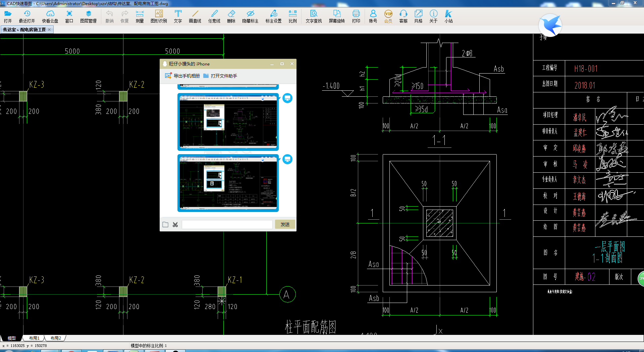The height and width of the screenshot is (352, 644).
Task: Click the KZ-1 column label
Action: tap(234, 280)
